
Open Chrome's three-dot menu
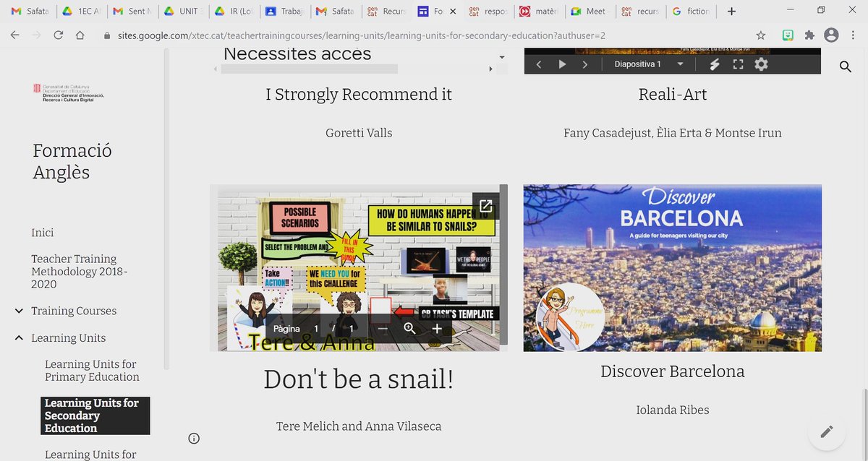coord(853,35)
